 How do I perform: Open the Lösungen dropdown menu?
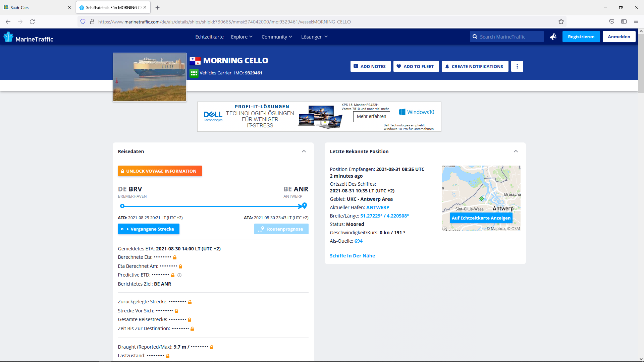pyautogui.click(x=314, y=37)
